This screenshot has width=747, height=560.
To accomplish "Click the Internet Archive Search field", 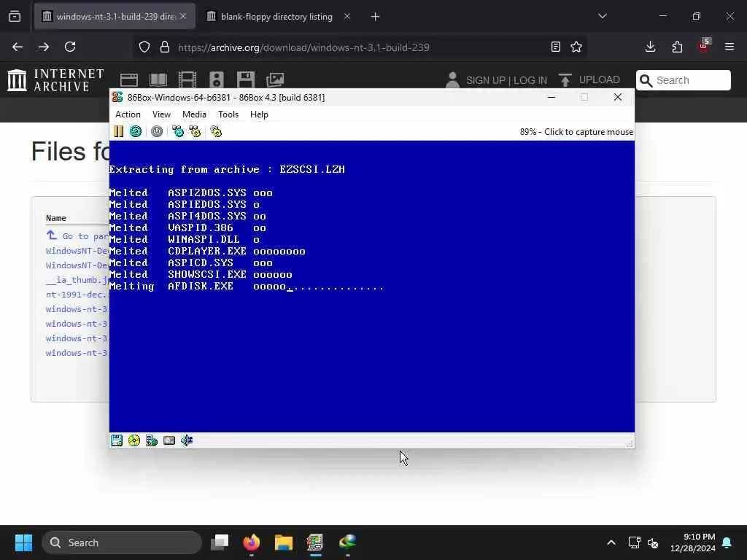I will click(x=683, y=80).
